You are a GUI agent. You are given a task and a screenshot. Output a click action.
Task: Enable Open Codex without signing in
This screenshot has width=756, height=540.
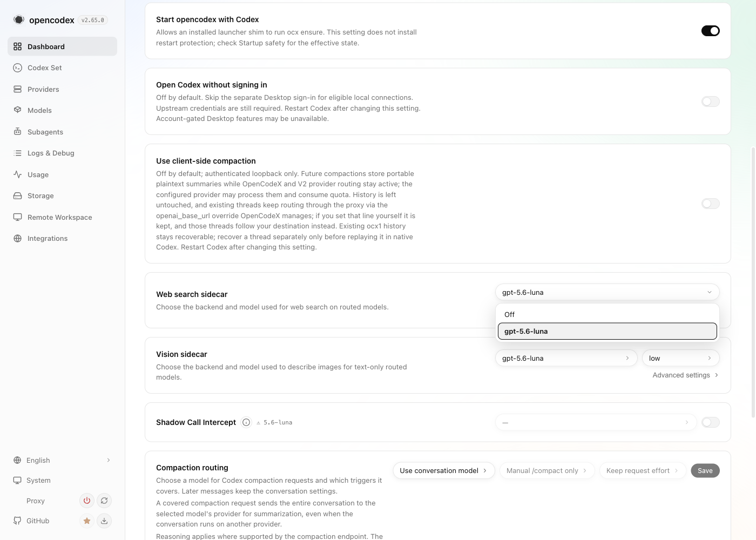[710, 102]
